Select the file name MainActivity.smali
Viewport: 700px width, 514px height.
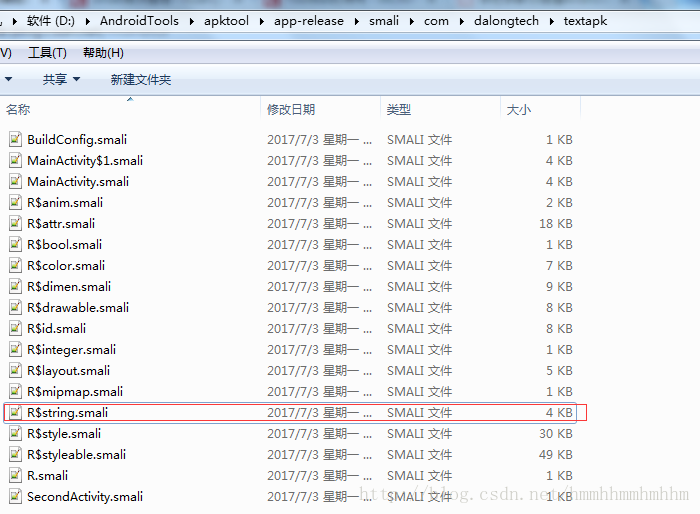(78, 182)
